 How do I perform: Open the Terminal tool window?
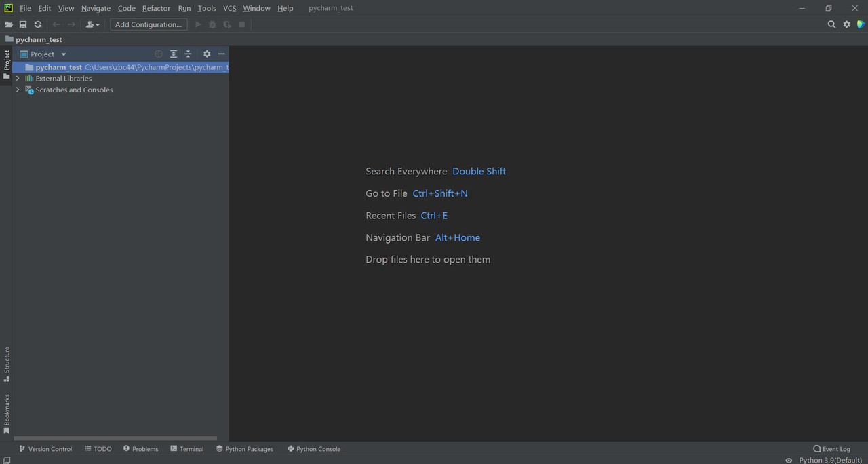coord(187,449)
